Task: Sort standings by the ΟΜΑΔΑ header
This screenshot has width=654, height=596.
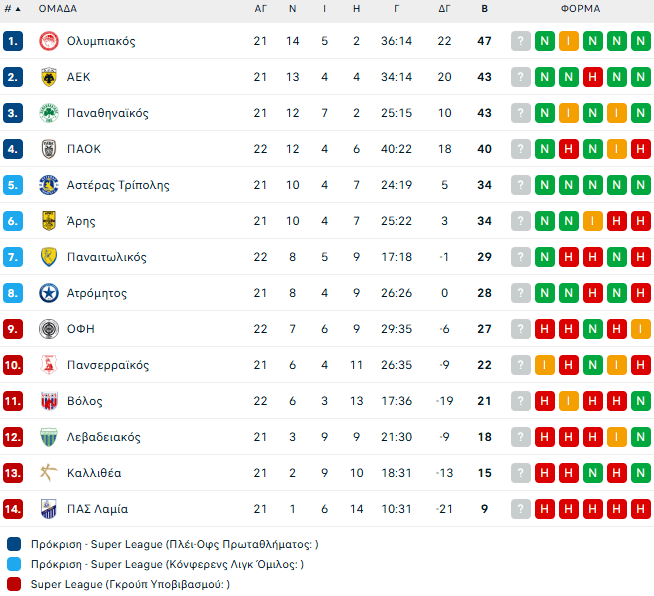Action: [57, 9]
